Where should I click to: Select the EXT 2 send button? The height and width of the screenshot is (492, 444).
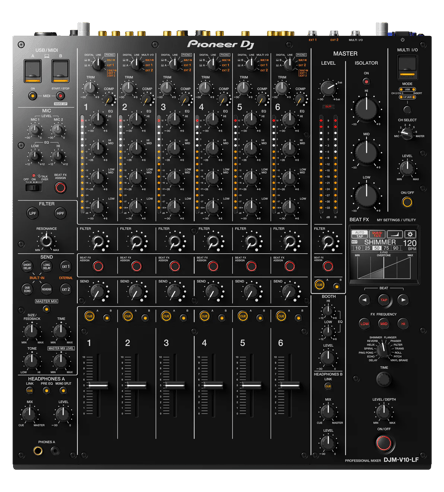click(x=66, y=289)
